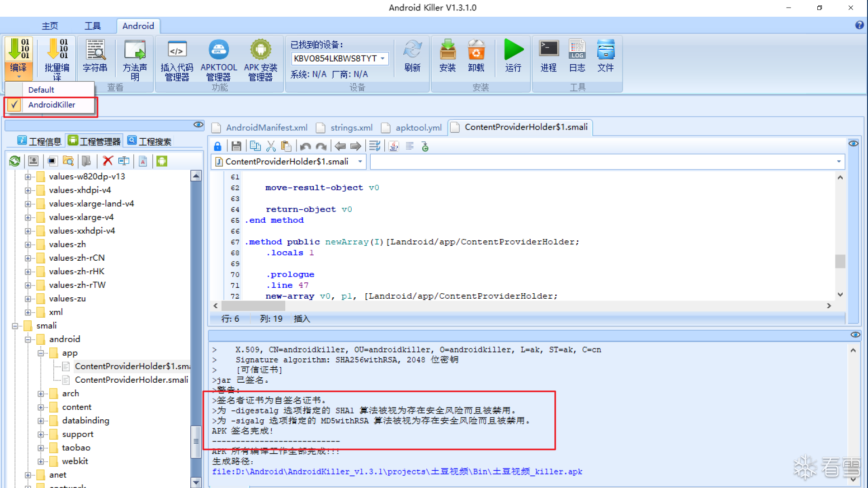The height and width of the screenshot is (488, 868).
Task: Open the APKTOOL manager icon
Action: click(218, 50)
